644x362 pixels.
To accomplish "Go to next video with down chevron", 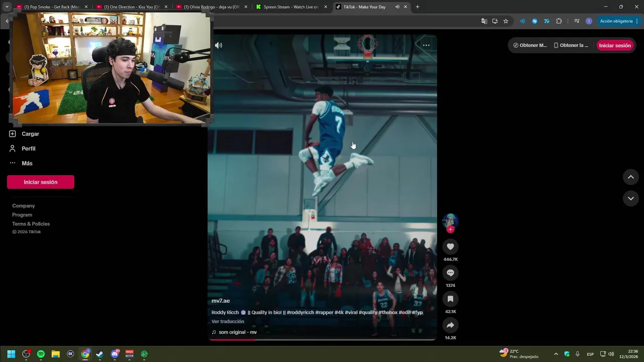I will [630, 199].
